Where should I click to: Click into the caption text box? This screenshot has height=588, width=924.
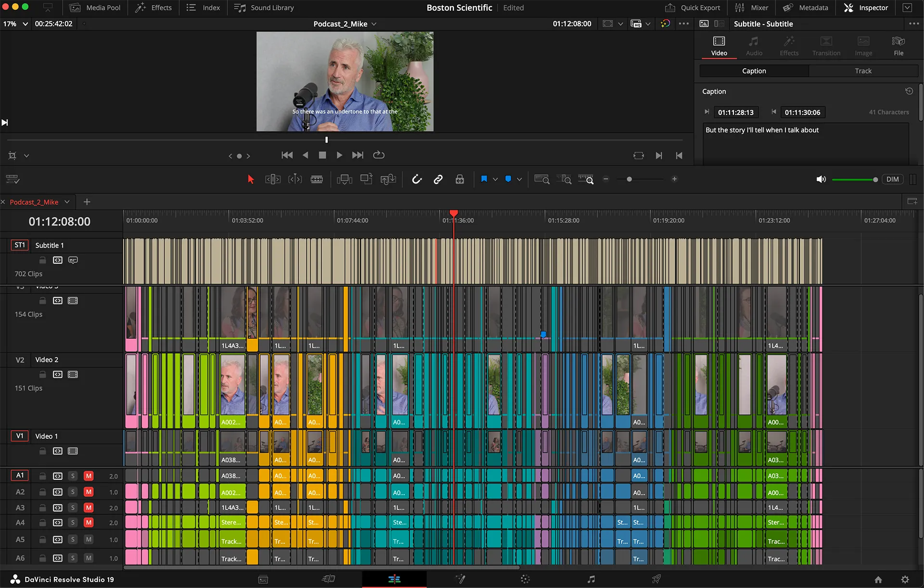[x=806, y=143]
